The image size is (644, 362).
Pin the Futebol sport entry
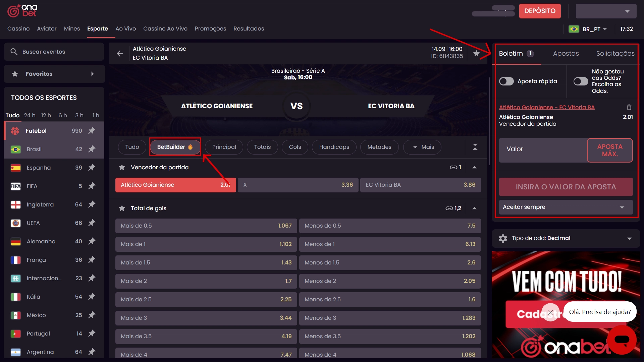92,131
